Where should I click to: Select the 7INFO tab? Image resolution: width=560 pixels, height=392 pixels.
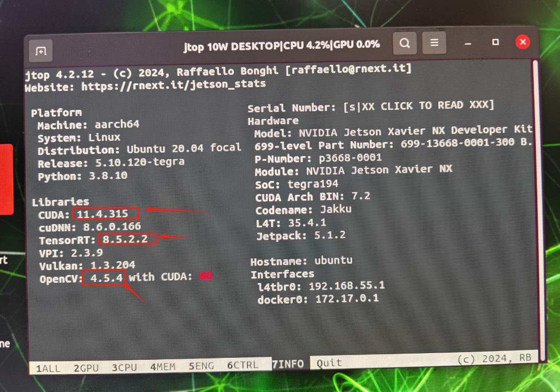point(288,364)
